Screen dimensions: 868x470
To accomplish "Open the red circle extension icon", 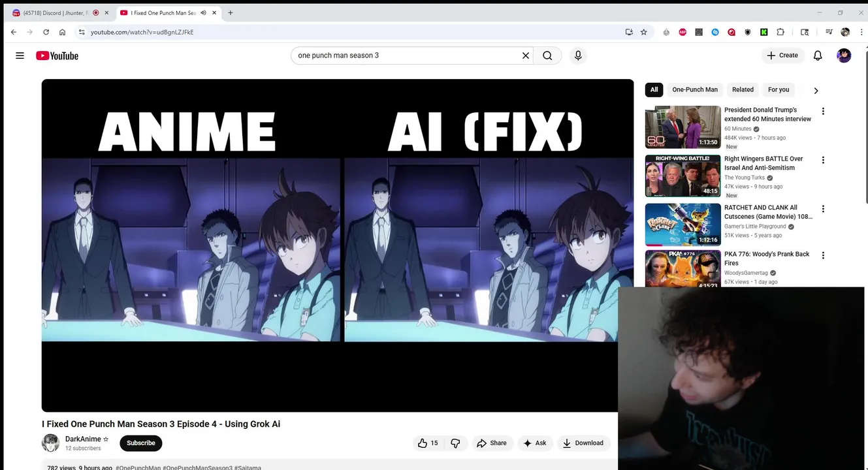I will (x=731, y=32).
